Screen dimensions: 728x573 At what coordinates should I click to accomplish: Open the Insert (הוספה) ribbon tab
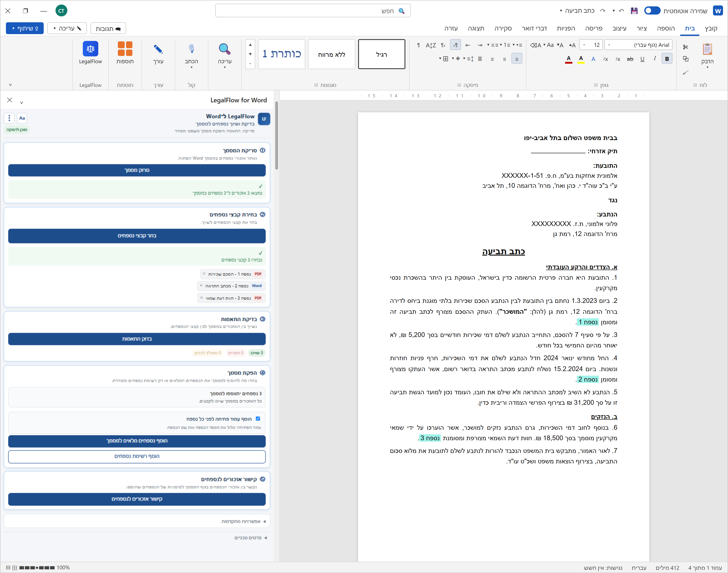click(666, 28)
